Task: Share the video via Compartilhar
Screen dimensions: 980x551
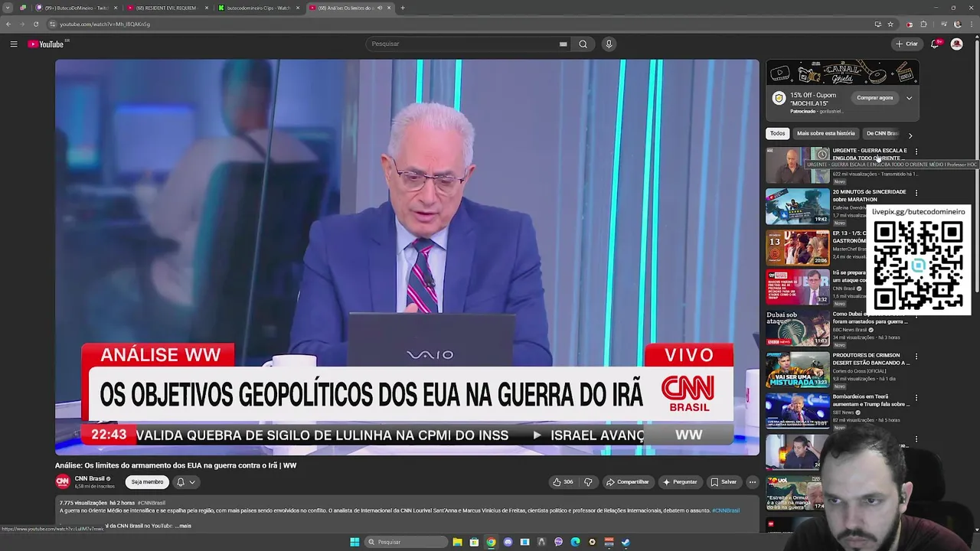Action: pyautogui.click(x=627, y=482)
